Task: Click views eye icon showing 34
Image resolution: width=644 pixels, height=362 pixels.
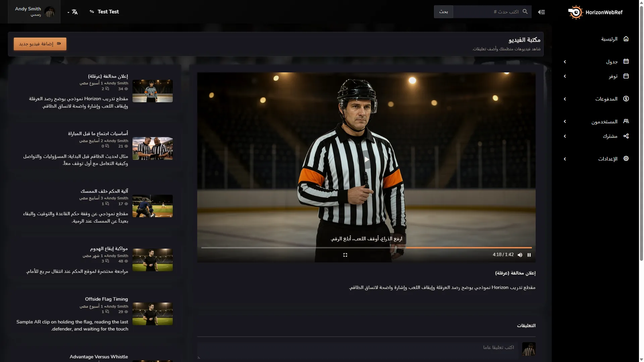Action: pyautogui.click(x=126, y=89)
